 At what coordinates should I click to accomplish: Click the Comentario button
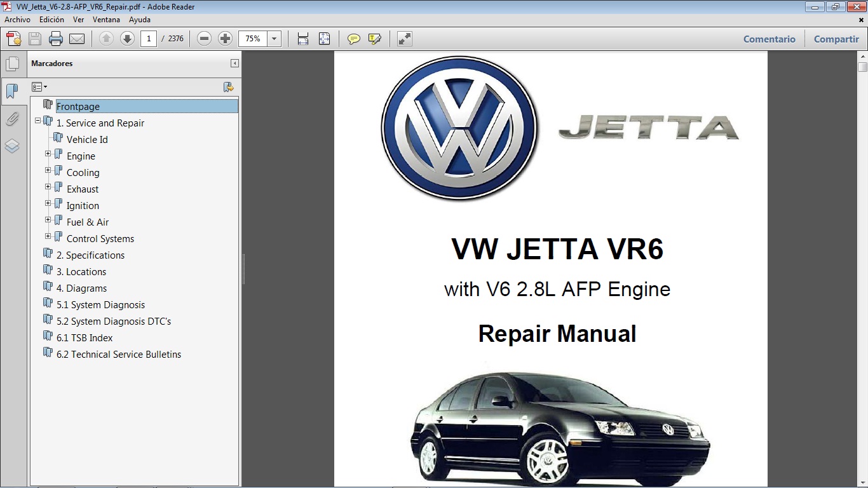point(769,39)
